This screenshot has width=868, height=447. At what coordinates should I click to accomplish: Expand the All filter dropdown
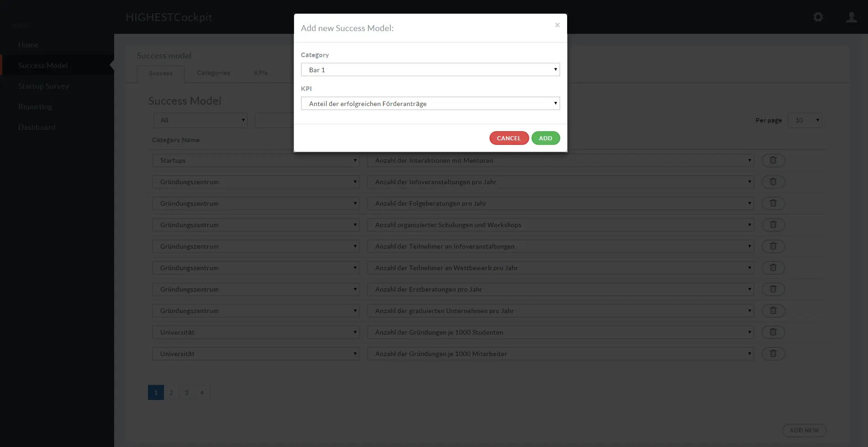coord(200,121)
